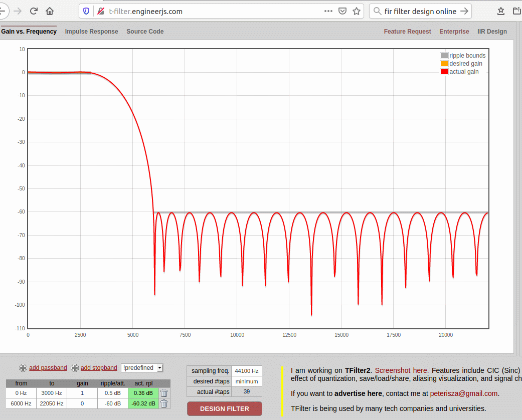Open the Enterprise link
This screenshot has width=522, height=420.
[x=454, y=31]
